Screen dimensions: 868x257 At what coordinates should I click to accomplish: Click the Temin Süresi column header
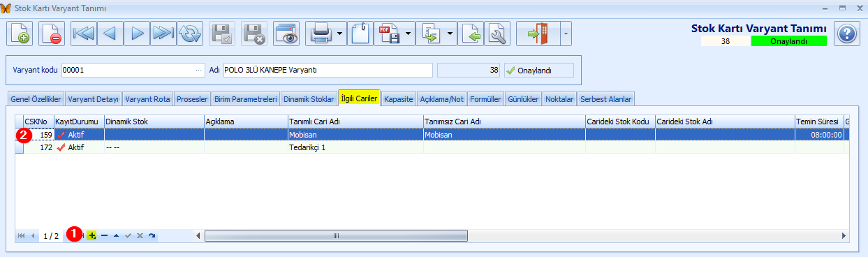pos(819,122)
